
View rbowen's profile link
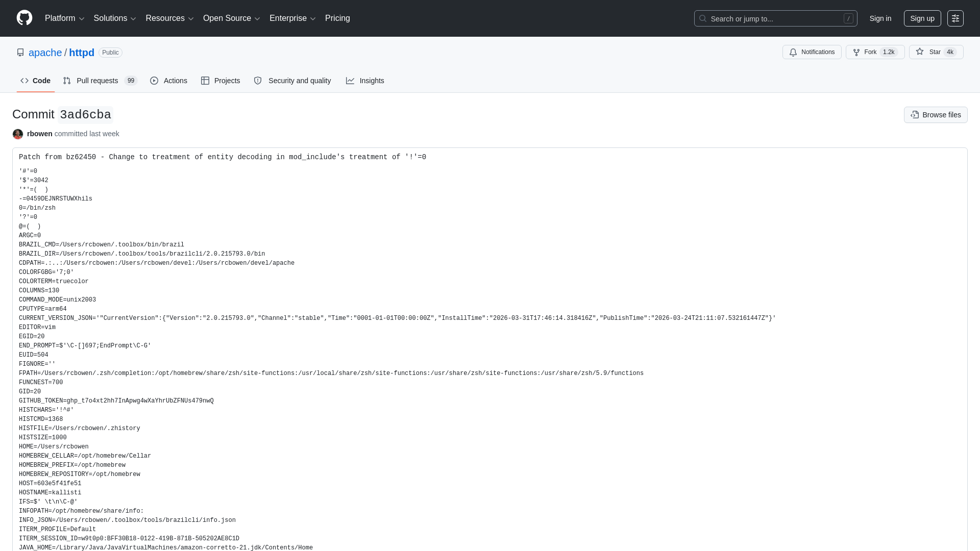pos(39,134)
